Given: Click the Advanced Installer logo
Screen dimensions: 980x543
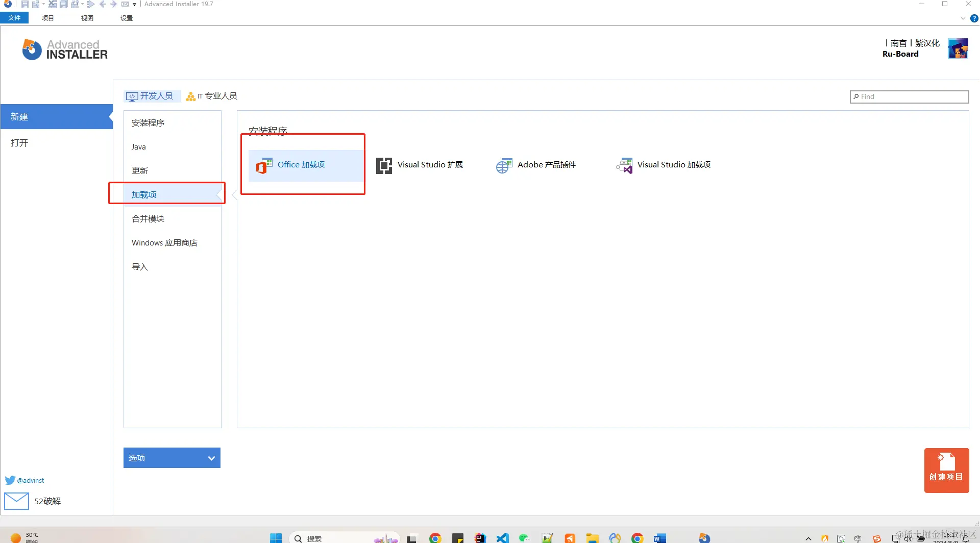Looking at the screenshot, I should point(65,50).
